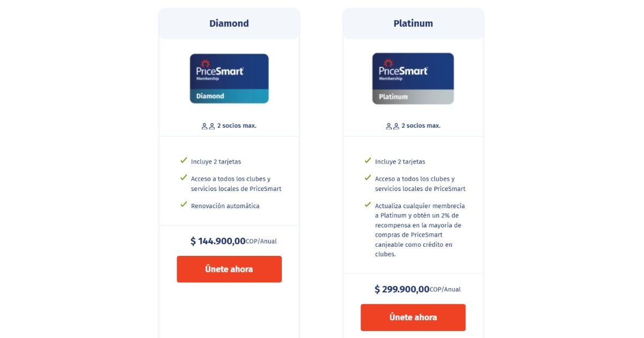Click the checkmark beside Actualiza cualquier membrecía
Viewport: 644px width, 338px height.
(x=368, y=204)
